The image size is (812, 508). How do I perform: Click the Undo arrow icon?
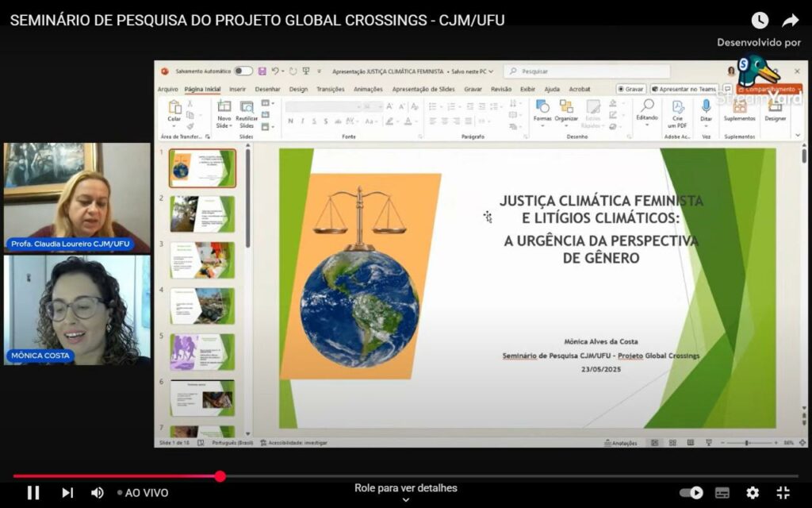pyautogui.click(x=275, y=71)
